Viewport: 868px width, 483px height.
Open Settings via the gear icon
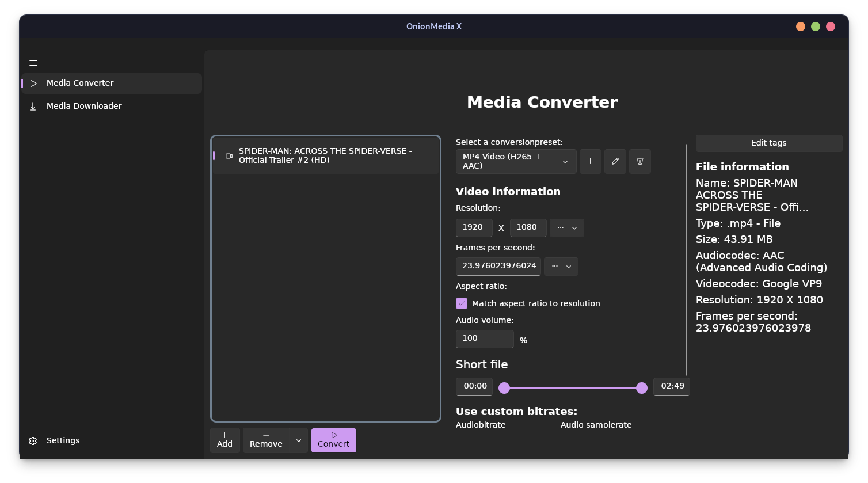pos(33,440)
